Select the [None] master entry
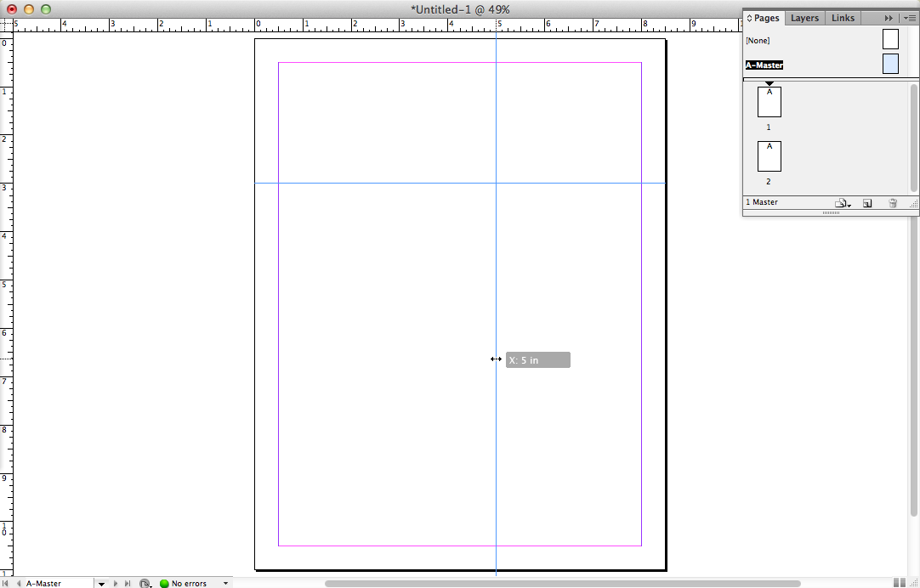Image resolution: width=920 pixels, height=588 pixels. [758, 41]
